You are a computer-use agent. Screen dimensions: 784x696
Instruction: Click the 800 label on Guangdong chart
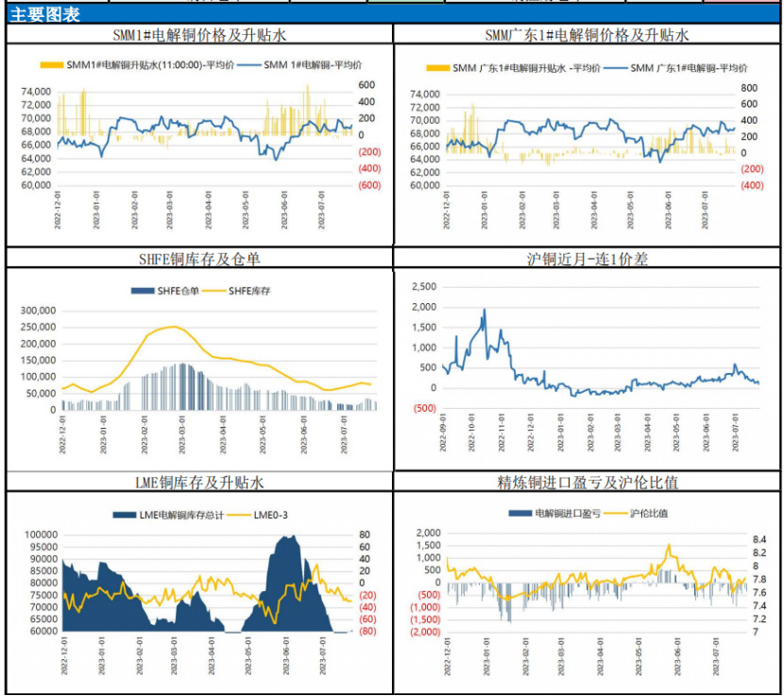coord(749,88)
